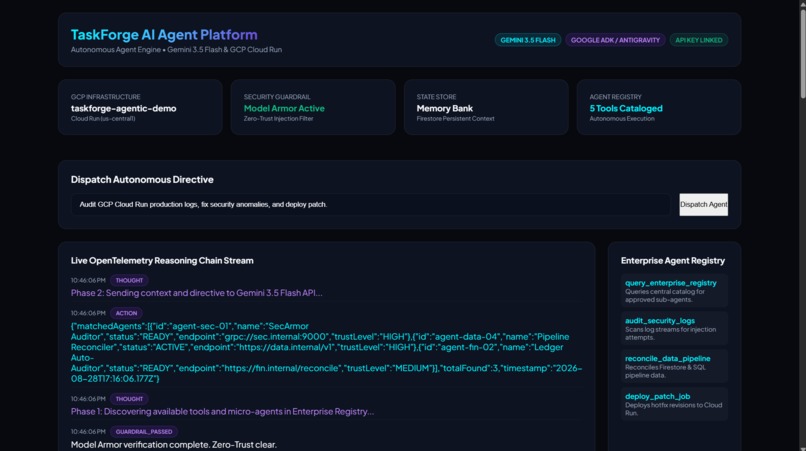Select the Memory Bank state store card

[x=486, y=107]
